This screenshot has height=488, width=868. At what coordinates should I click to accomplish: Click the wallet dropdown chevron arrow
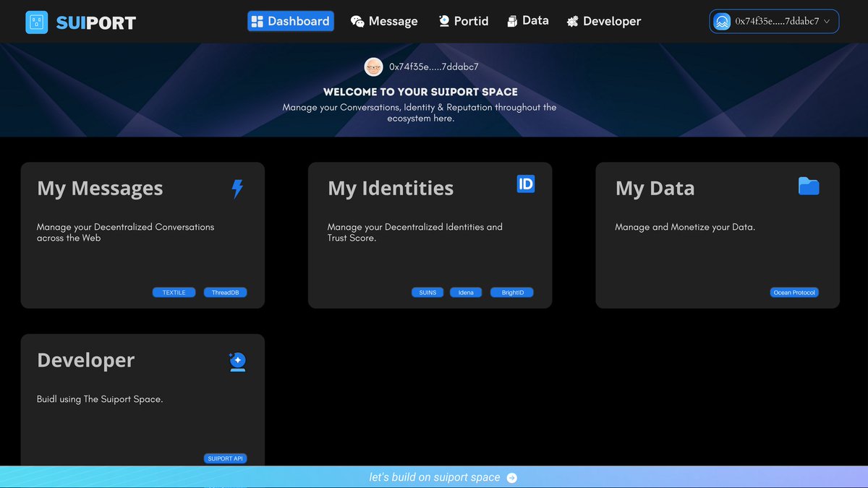[827, 22]
